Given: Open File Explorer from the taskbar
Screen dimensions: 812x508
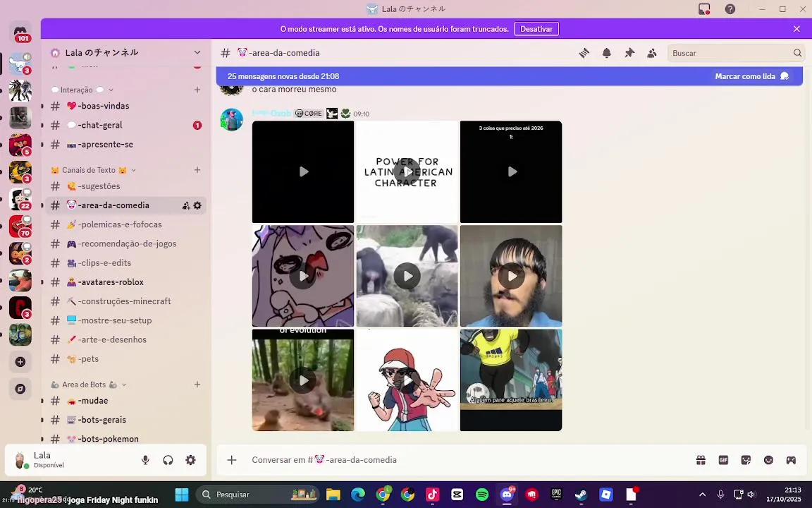Looking at the screenshot, I should point(333,495).
